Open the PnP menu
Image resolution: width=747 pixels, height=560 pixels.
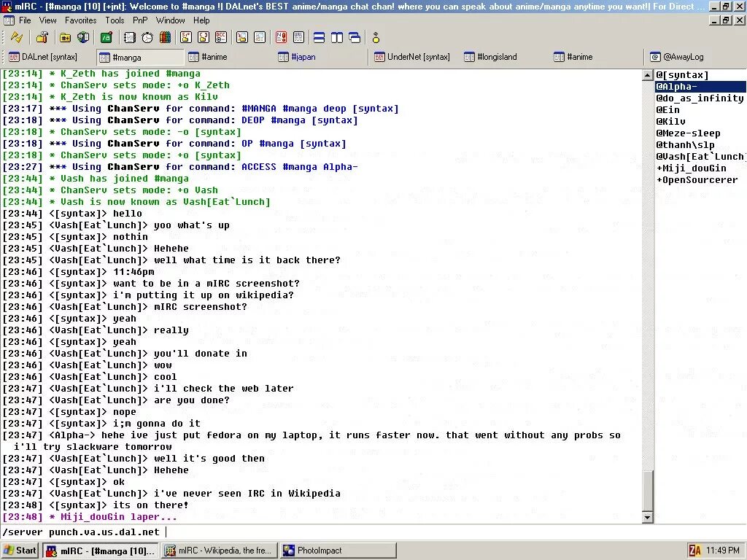(140, 20)
